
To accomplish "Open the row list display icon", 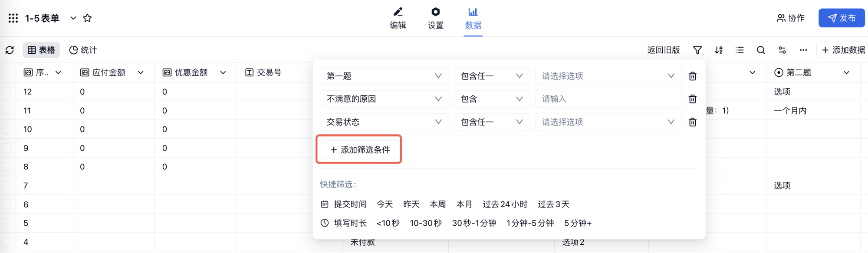I will 740,50.
